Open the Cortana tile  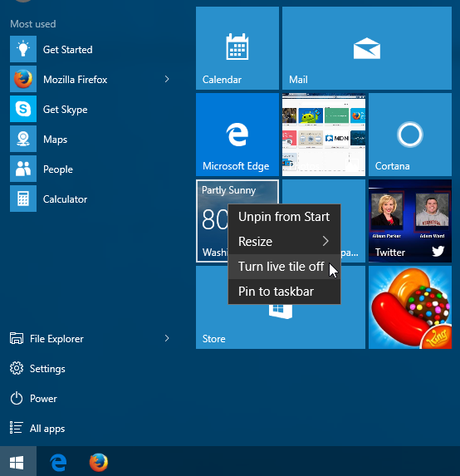(x=410, y=135)
